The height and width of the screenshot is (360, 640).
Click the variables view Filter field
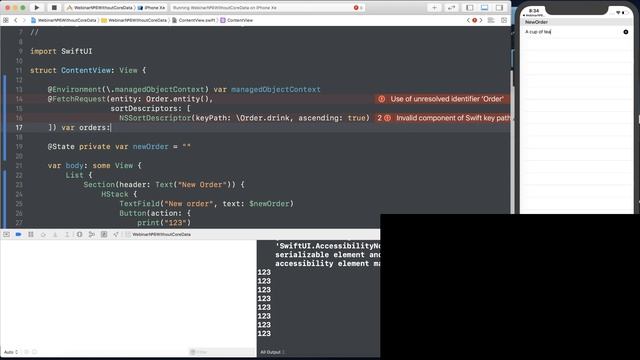point(222,352)
